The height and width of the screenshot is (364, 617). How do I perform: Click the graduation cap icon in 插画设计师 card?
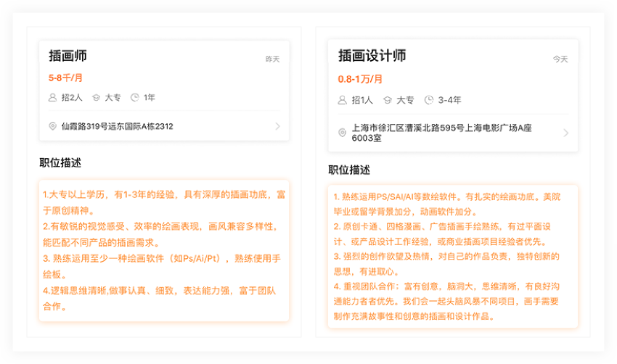point(387,100)
